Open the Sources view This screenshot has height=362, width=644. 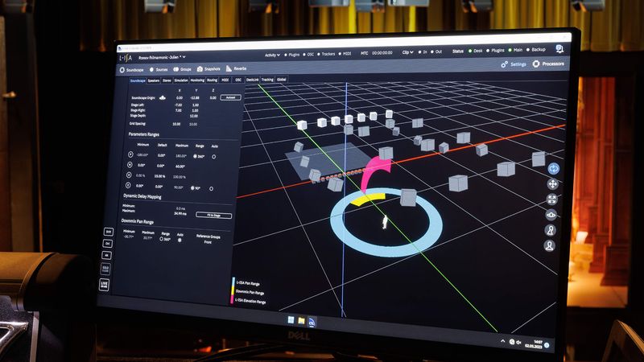(x=159, y=70)
